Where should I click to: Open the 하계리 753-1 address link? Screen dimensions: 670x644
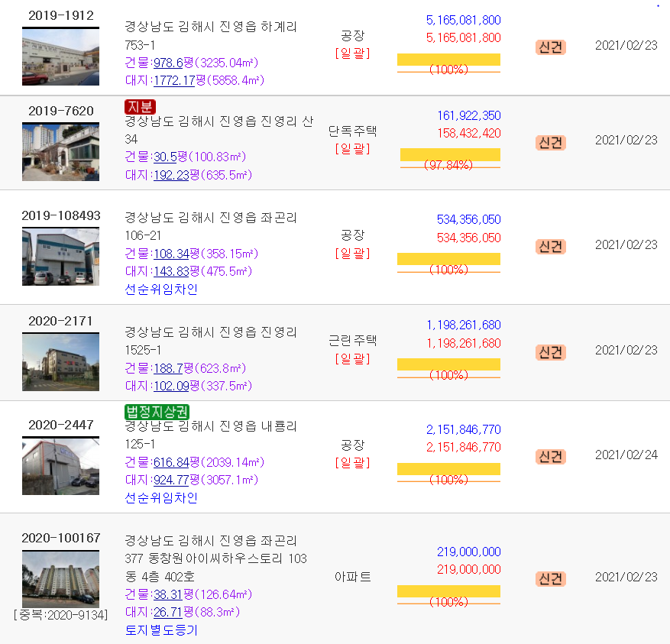pyautogui.click(x=210, y=35)
